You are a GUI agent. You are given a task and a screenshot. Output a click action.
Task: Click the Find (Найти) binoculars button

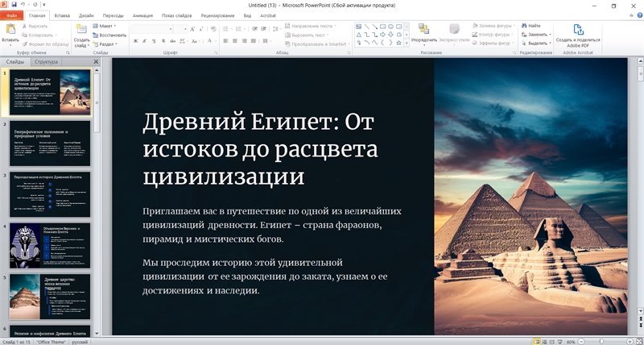click(531, 26)
